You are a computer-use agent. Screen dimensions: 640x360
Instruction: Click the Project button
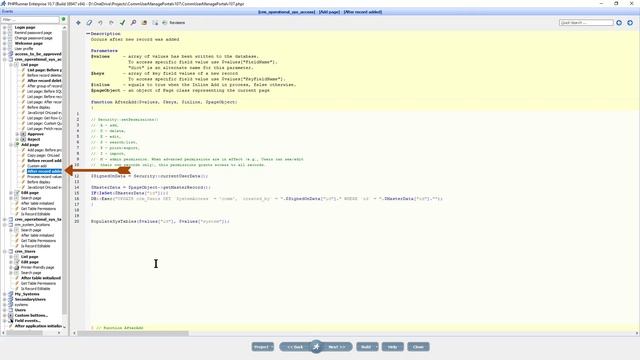click(x=263, y=347)
